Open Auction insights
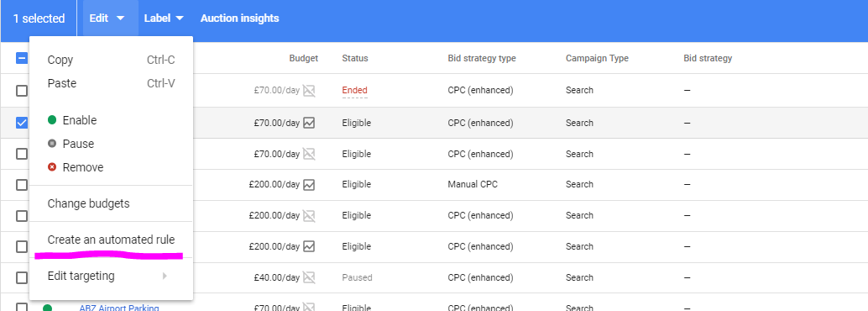 tap(240, 18)
